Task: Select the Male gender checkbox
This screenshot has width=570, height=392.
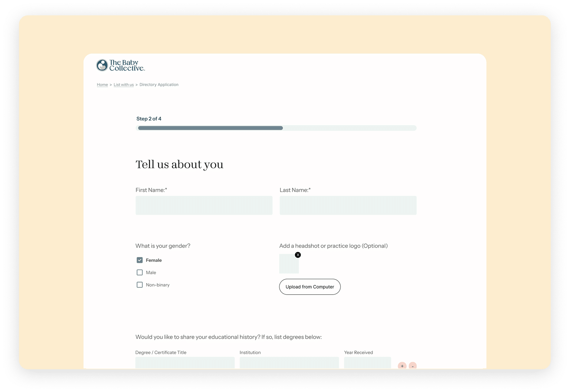Action: [139, 273]
